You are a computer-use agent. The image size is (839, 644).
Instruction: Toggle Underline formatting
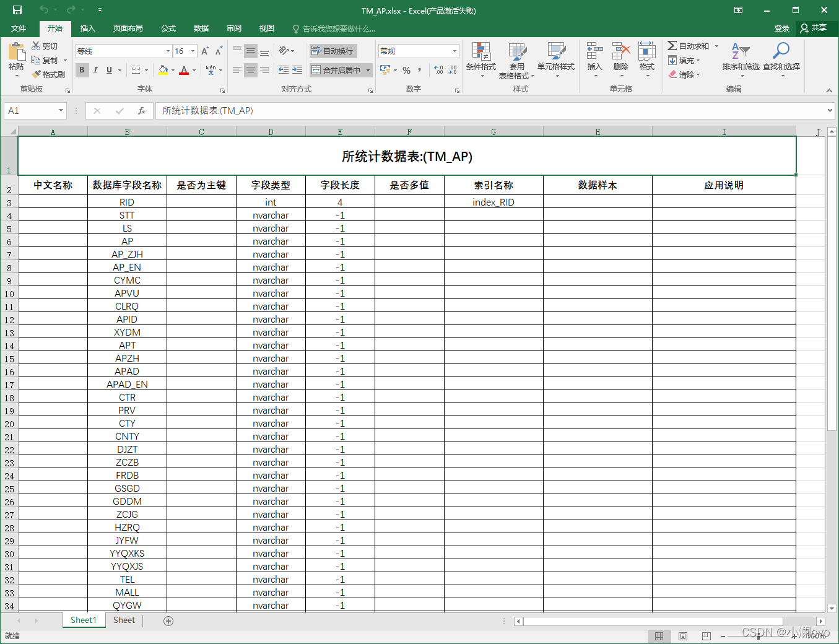(109, 70)
